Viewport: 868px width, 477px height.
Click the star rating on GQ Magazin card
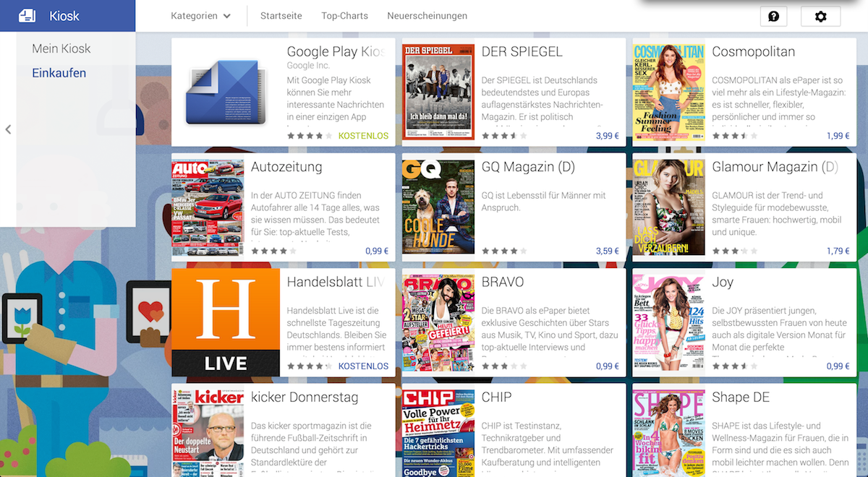click(x=504, y=251)
